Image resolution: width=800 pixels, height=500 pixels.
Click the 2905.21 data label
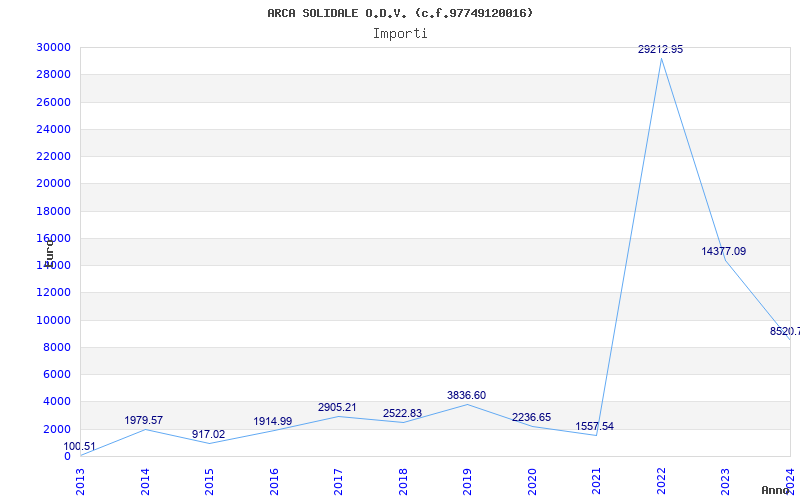pos(337,408)
